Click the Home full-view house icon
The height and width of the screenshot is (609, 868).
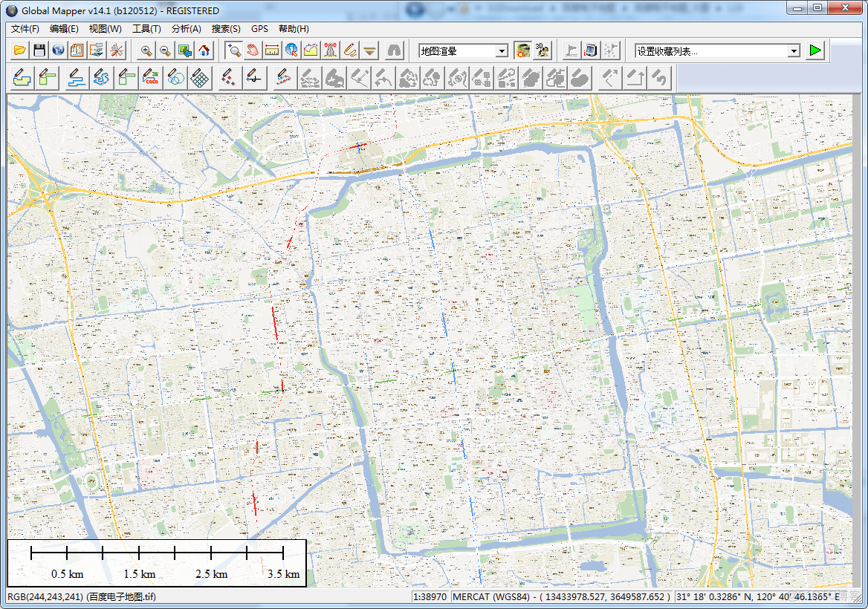point(204,51)
